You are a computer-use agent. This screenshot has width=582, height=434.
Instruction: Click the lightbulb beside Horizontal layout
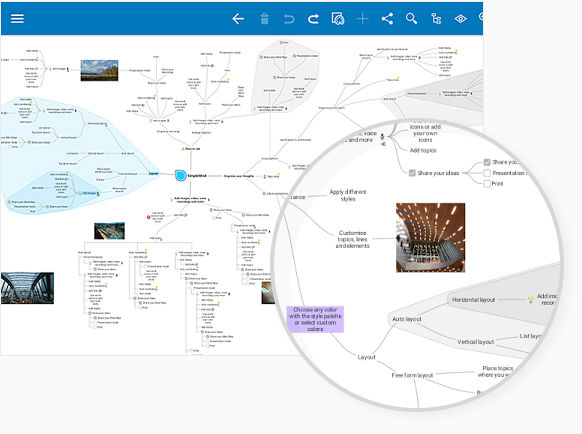click(x=531, y=299)
